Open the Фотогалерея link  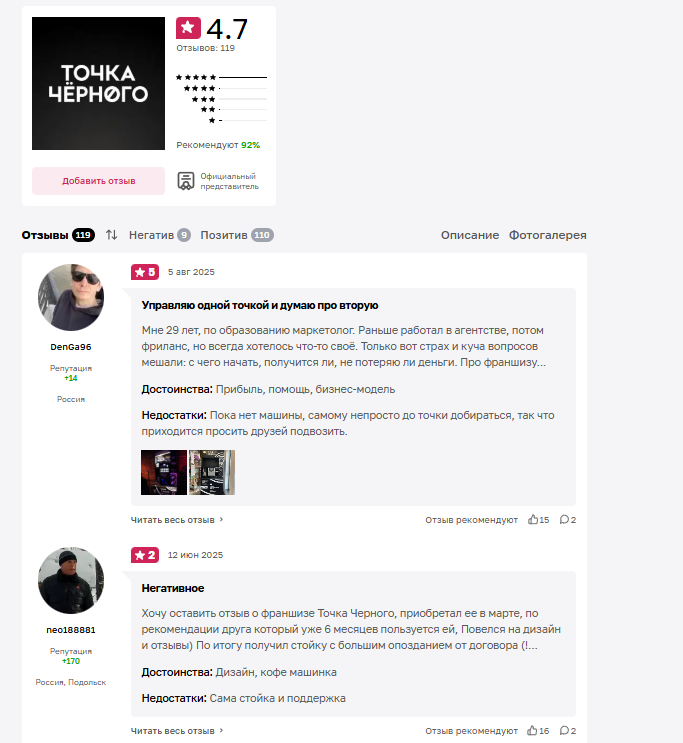click(x=547, y=235)
